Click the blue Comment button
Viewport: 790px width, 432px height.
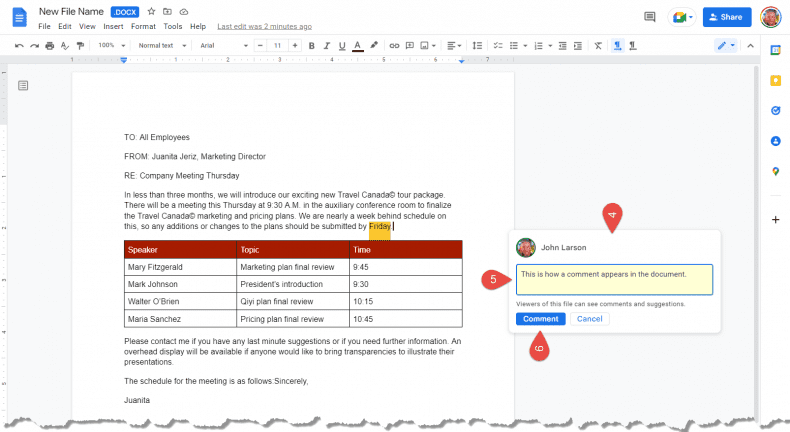[540, 319]
